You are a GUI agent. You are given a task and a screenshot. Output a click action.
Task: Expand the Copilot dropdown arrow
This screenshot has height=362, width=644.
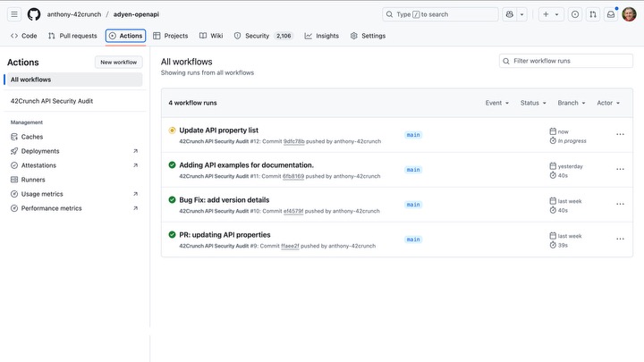tap(521, 14)
